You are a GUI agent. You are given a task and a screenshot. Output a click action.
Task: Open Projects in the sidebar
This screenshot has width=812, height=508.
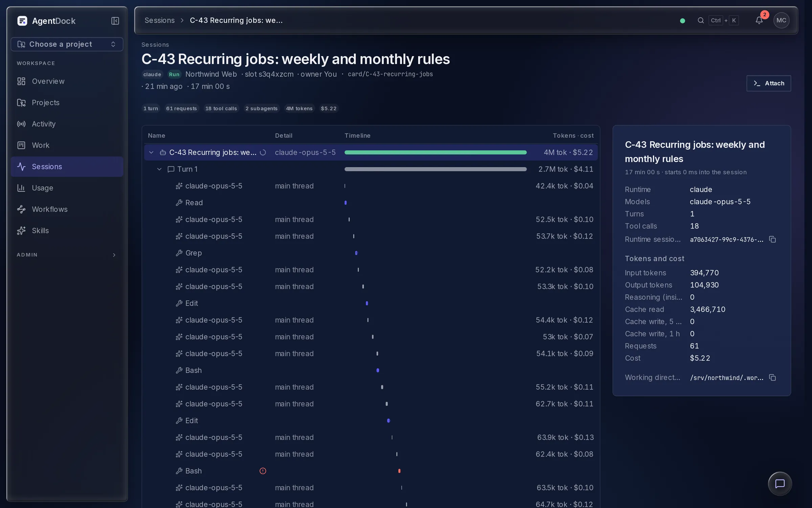[x=67, y=103]
